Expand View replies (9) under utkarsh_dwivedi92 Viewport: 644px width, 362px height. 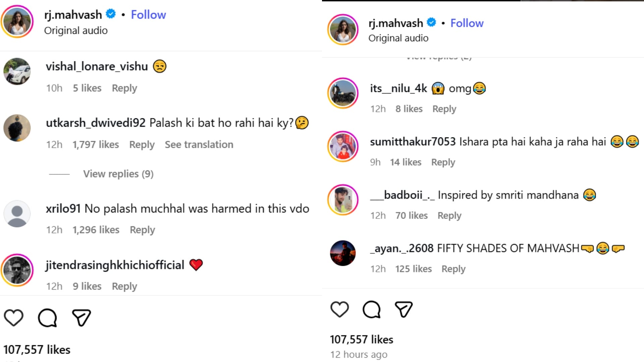pyautogui.click(x=118, y=174)
